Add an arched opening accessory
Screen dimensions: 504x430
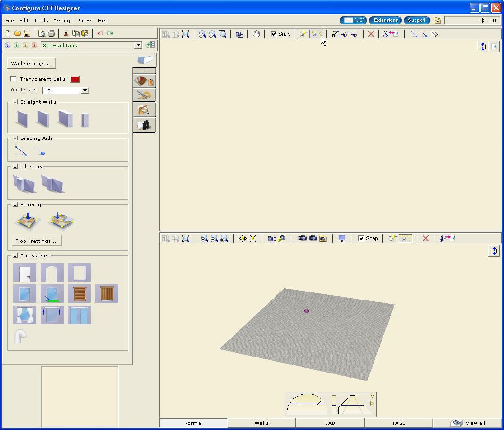[52, 273]
